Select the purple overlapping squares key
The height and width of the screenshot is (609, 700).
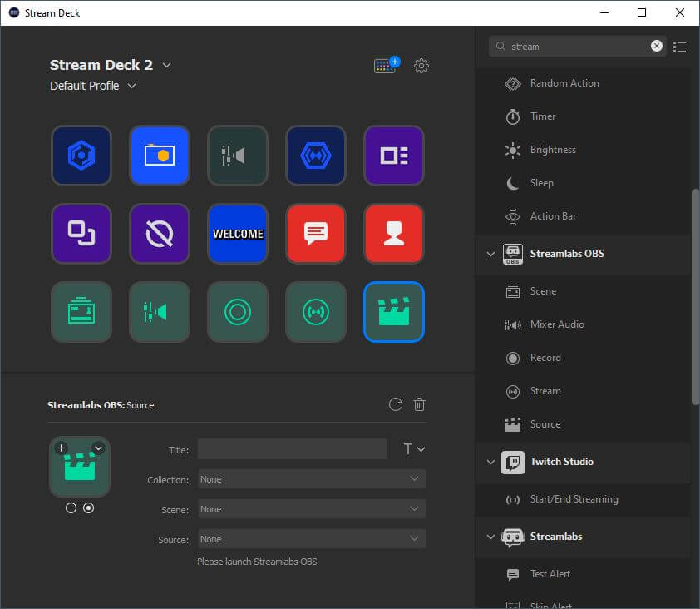click(81, 234)
